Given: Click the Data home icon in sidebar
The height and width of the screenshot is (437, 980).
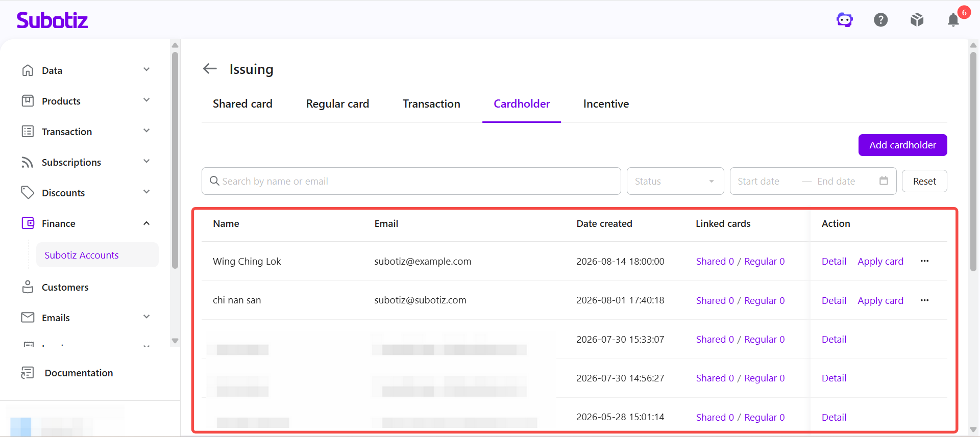Looking at the screenshot, I should point(28,70).
